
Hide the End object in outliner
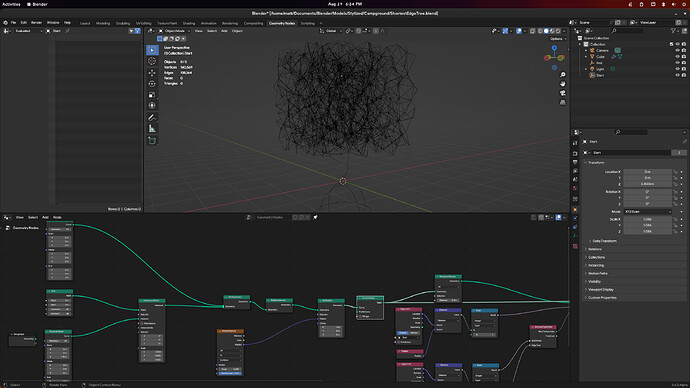(677, 63)
